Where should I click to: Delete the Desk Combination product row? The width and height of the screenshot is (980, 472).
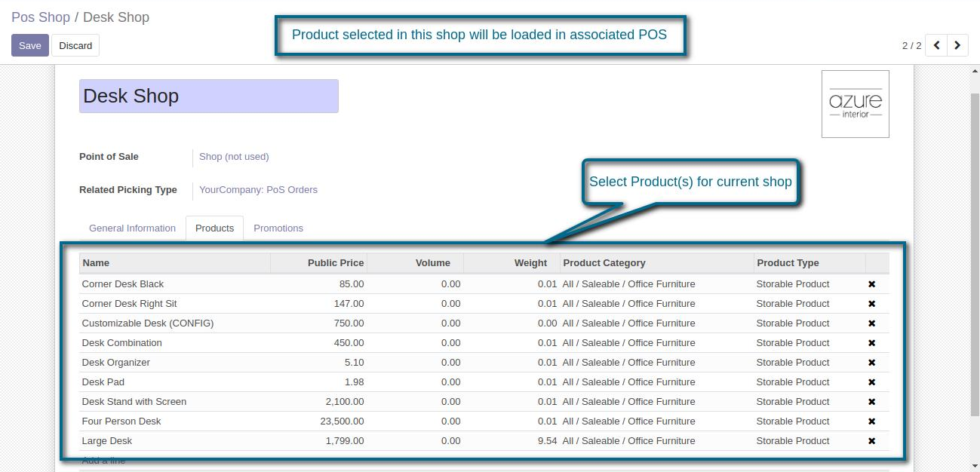[871, 343]
